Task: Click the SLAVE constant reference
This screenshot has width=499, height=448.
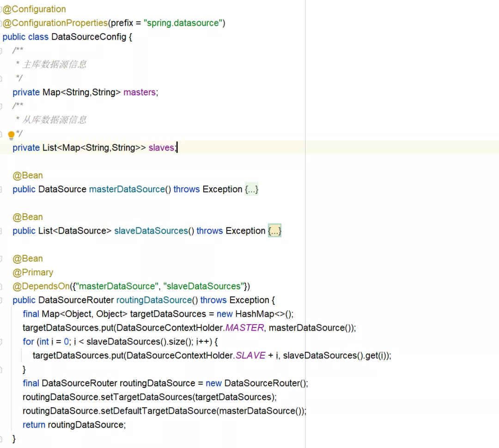Action: click(x=250, y=356)
